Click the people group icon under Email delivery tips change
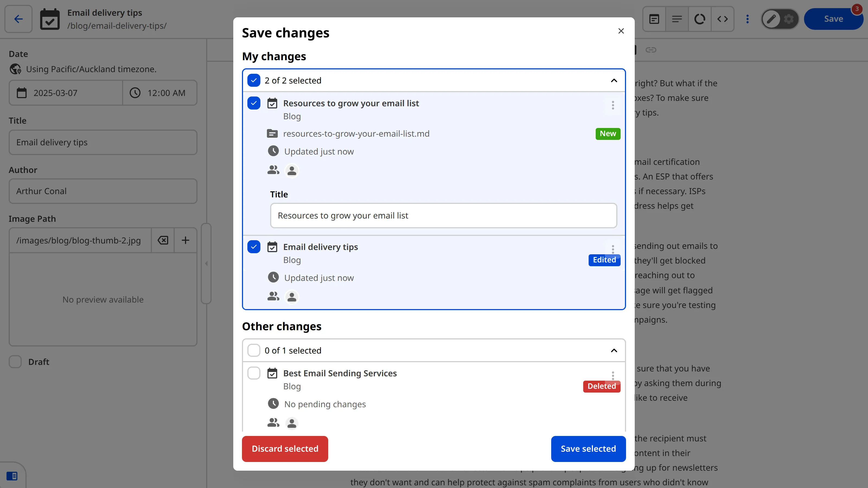 click(x=273, y=296)
